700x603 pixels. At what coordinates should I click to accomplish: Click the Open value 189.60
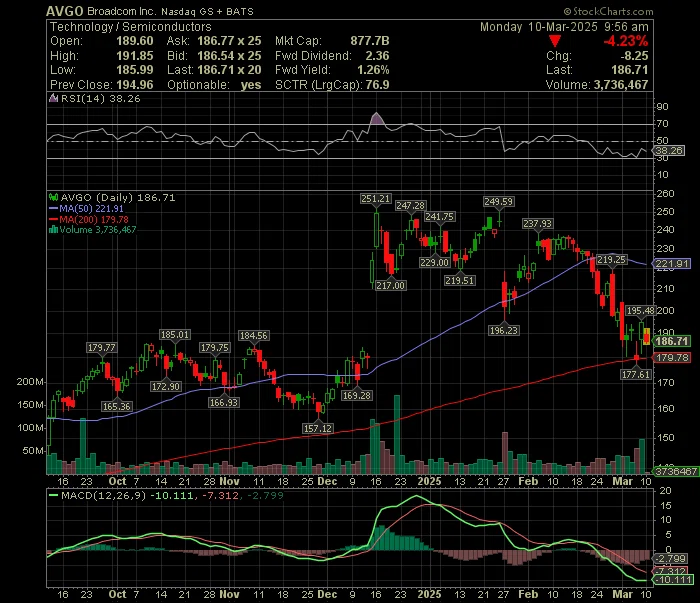click(x=135, y=41)
